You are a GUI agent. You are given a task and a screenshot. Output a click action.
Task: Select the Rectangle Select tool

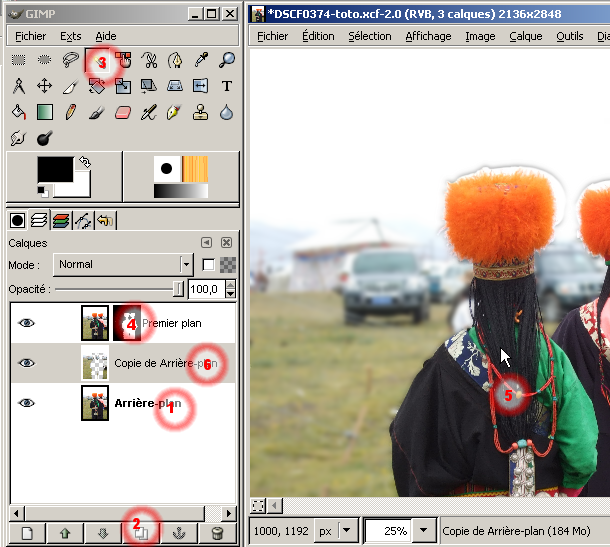click(x=18, y=60)
